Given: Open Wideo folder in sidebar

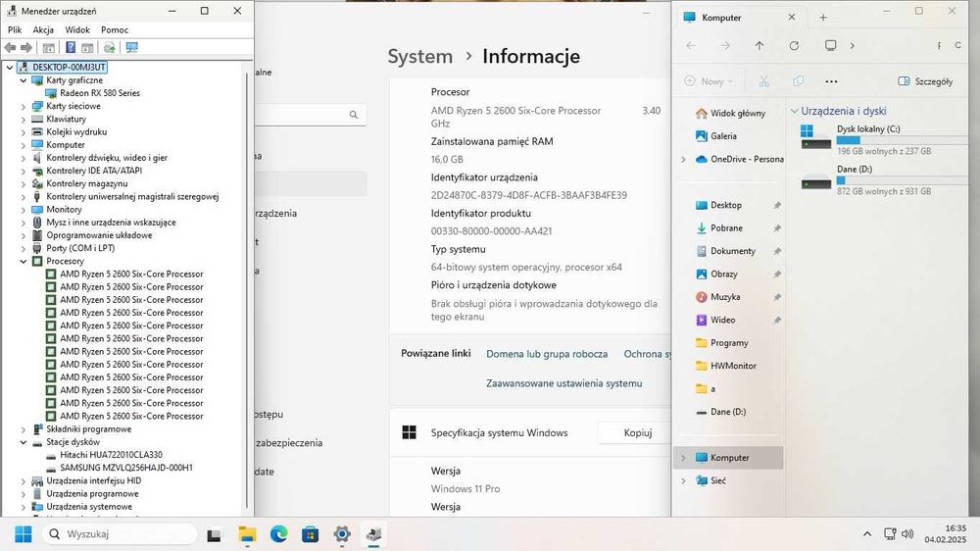Looking at the screenshot, I should [722, 320].
